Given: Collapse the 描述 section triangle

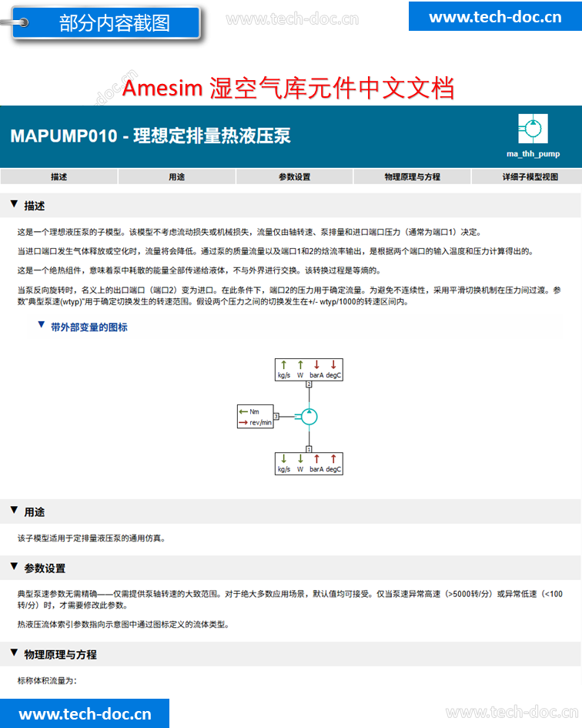Looking at the screenshot, I should [14, 204].
